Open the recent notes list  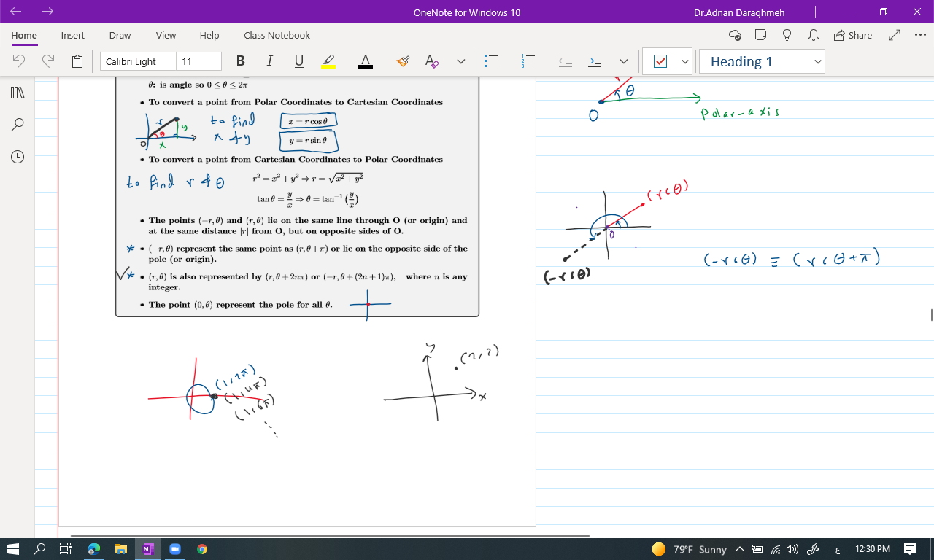(x=18, y=157)
